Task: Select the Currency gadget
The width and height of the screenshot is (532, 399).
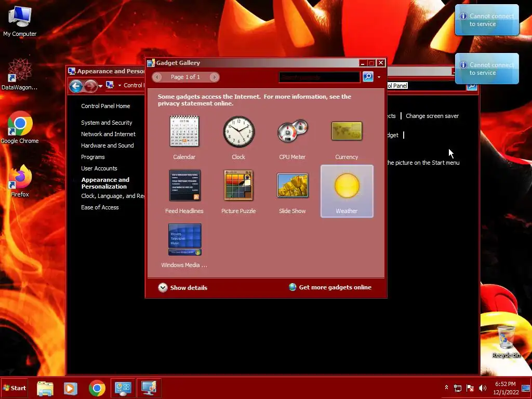Action: (x=347, y=137)
